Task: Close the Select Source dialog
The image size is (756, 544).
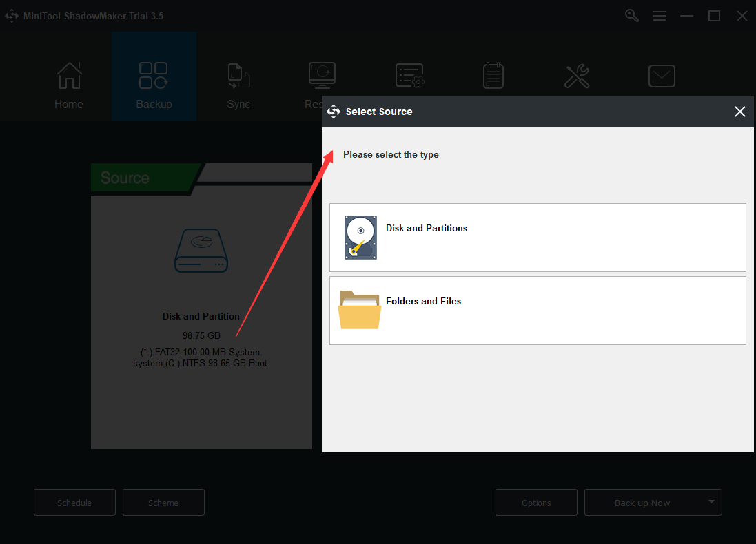Action: tap(739, 112)
